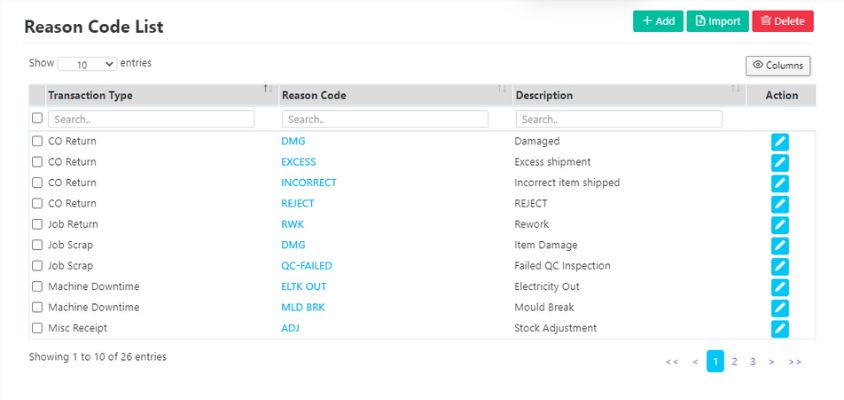Click the red Delete button

[783, 21]
